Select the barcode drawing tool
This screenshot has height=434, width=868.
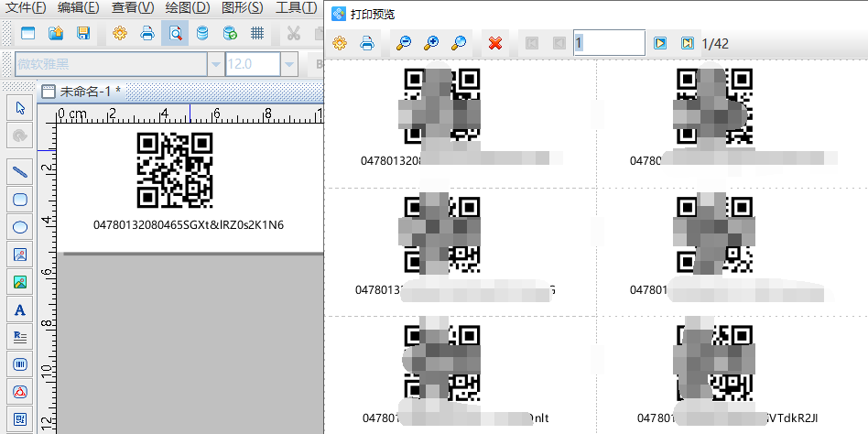[20, 364]
